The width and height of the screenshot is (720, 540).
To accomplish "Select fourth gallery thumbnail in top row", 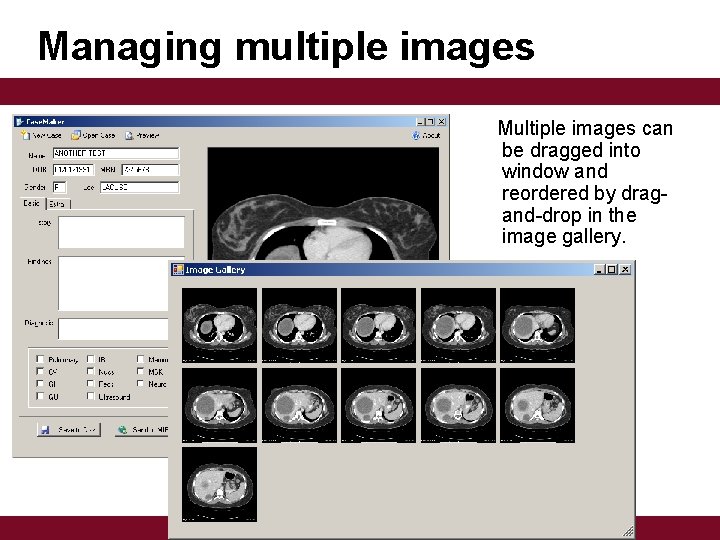I will pyautogui.click(x=458, y=326).
